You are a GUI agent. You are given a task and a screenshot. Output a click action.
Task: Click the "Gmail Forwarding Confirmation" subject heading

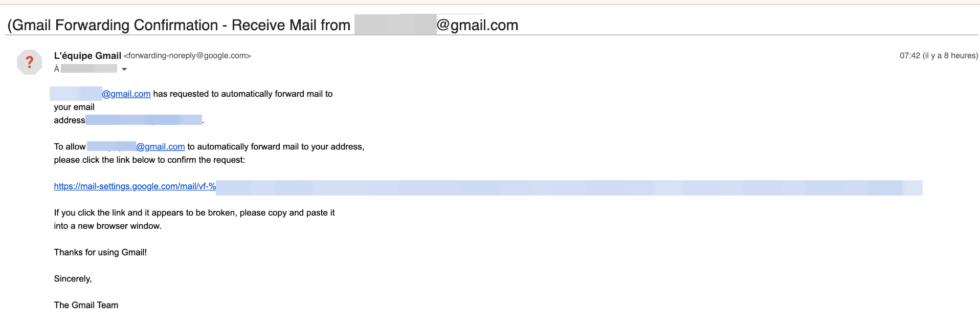[115, 25]
